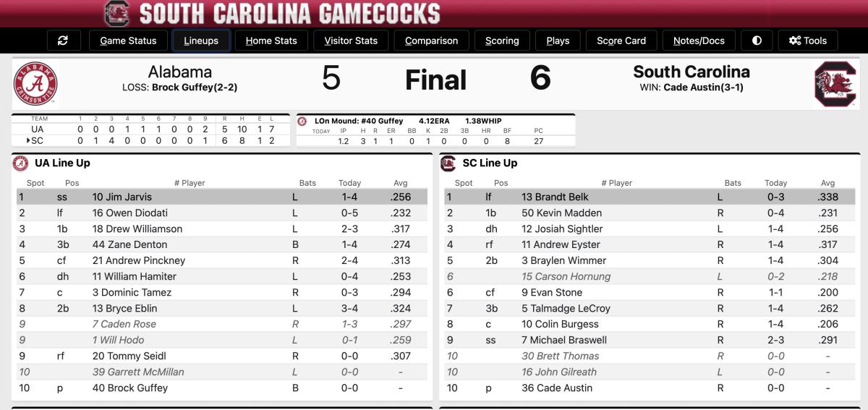Screen dimensions: 868x410
Task: Open the Visitor Stats view
Action: [351, 40]
